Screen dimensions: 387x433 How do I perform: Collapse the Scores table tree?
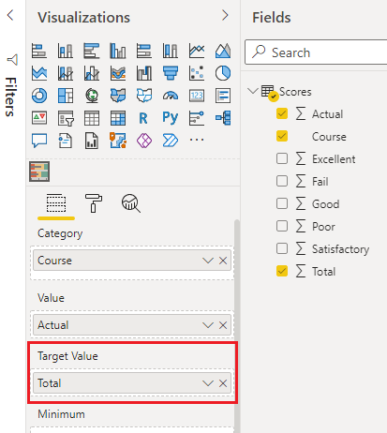point(253,91)
